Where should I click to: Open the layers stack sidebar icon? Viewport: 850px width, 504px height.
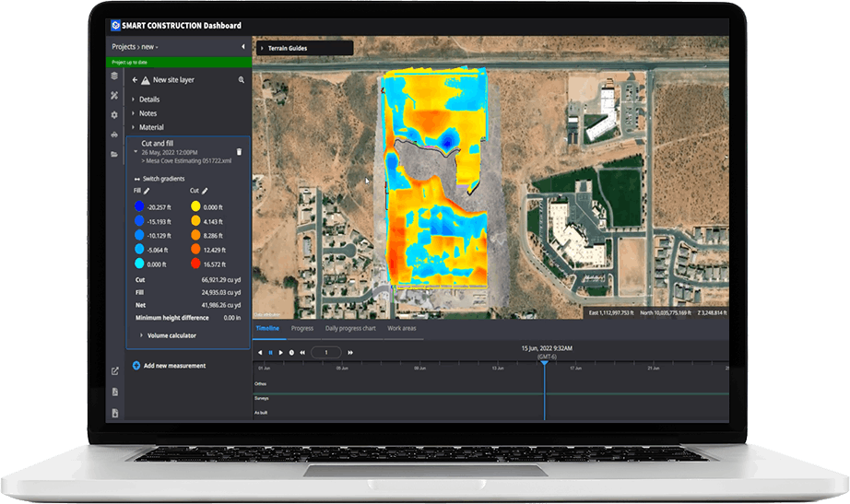pyautogui.click(x=114, y=76)
